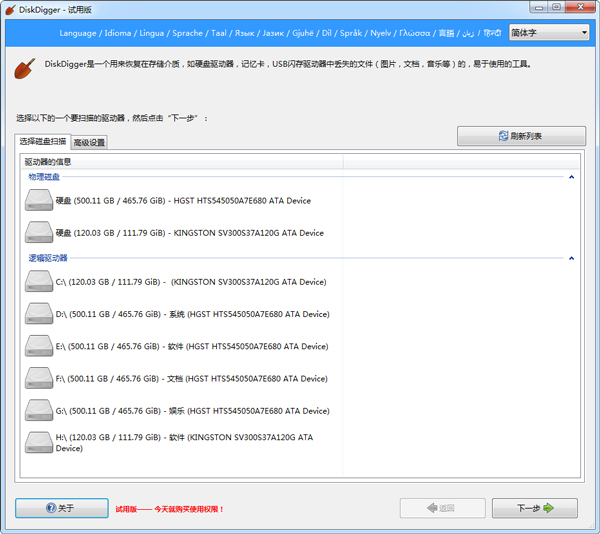Click the green arrow icon on 下一步
Image resolution: width=600 pixels, height=534 pixels.
tap(548, 508)
